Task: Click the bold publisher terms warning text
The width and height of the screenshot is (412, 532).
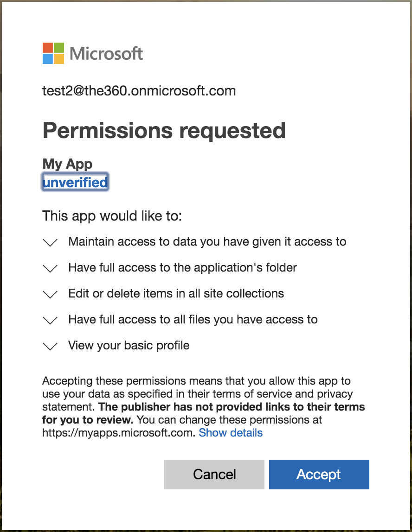Action: [x=232, y=407]
